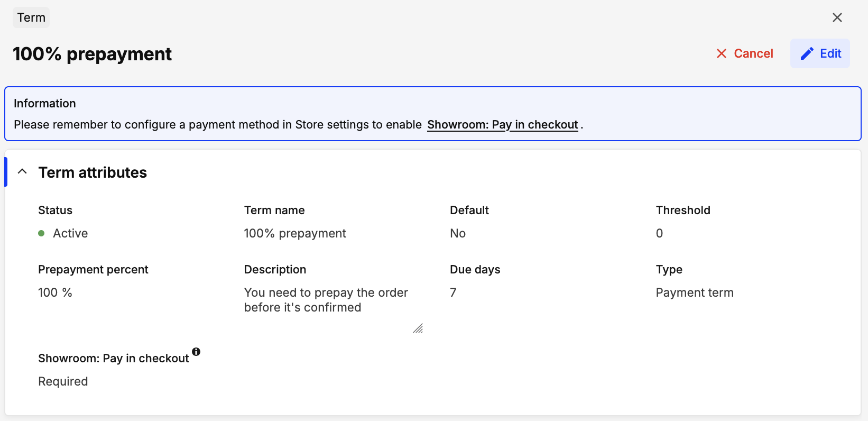Click the 100% prepayment page title
868x421 pixels.
coord(93,54)
